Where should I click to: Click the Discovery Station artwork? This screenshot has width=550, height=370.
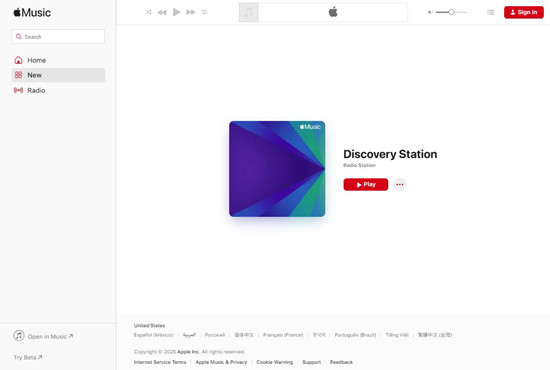(277, 169)
